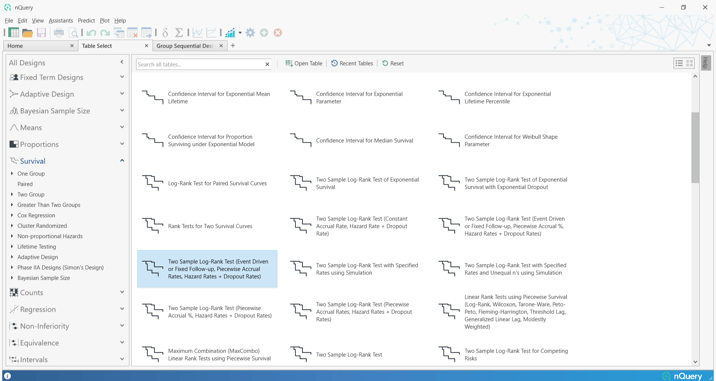Click the table icon with red X
The width and height of the screenshot is (716, 381).
pyautogui.click(x=133, y=32)
